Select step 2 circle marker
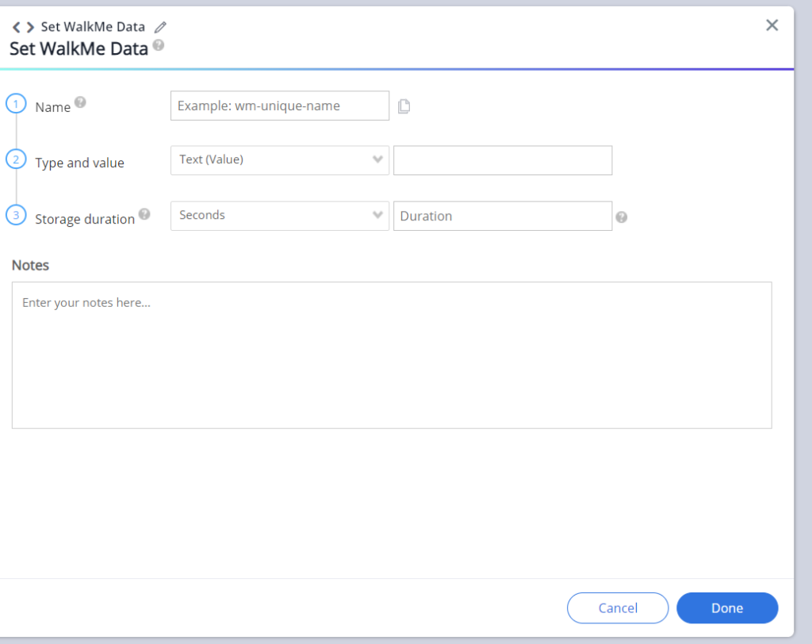 17,159
